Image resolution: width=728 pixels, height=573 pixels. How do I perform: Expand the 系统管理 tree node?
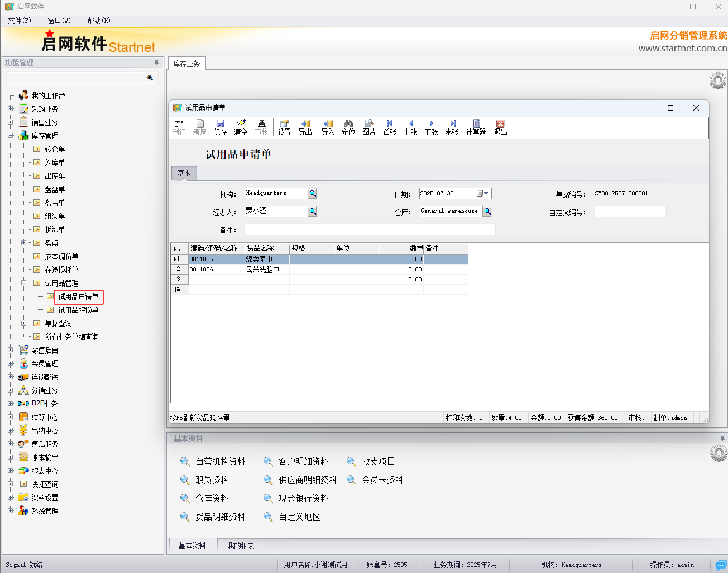click(10, 511)
